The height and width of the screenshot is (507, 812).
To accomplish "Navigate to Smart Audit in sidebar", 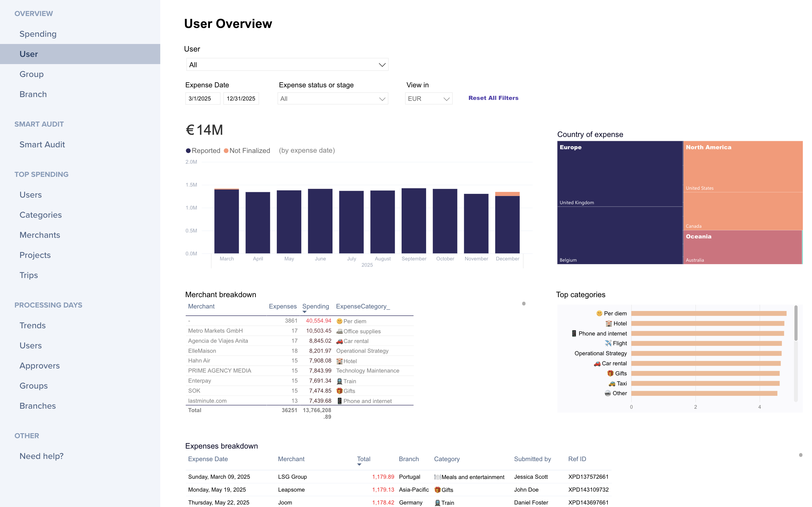I will point(42,144).
